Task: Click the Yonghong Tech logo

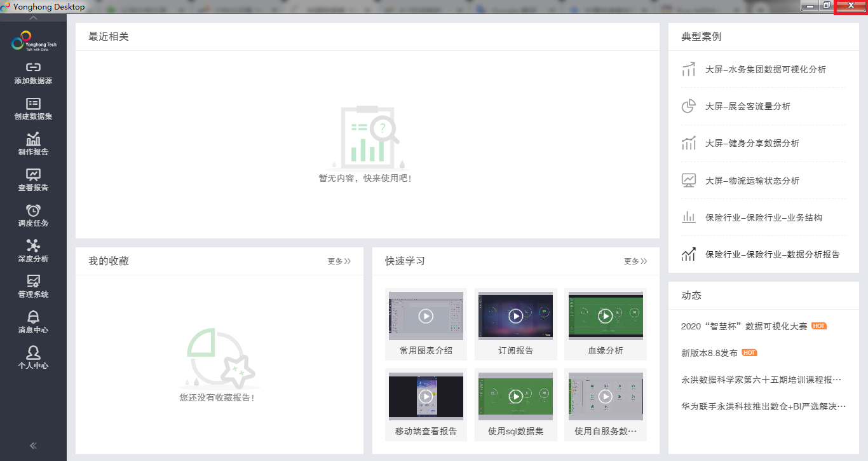Action: click(33, 42)
